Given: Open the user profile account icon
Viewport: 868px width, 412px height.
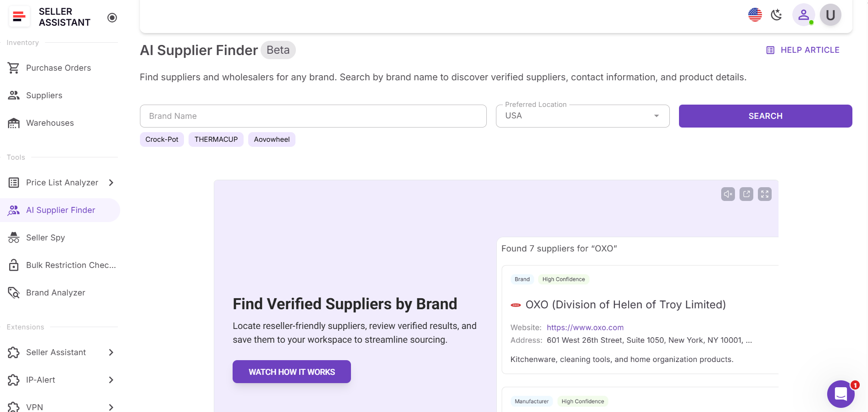Looking at the screenshot, I should pos(803,15).
